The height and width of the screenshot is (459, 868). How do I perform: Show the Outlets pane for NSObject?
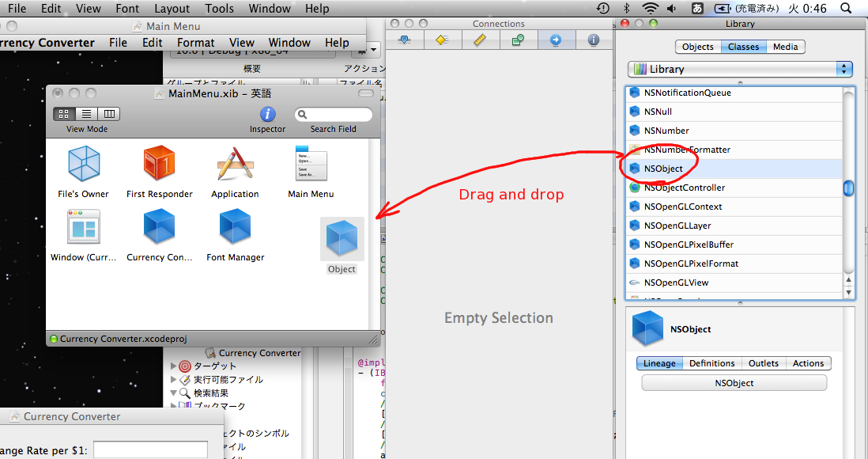tap(764, 364)
